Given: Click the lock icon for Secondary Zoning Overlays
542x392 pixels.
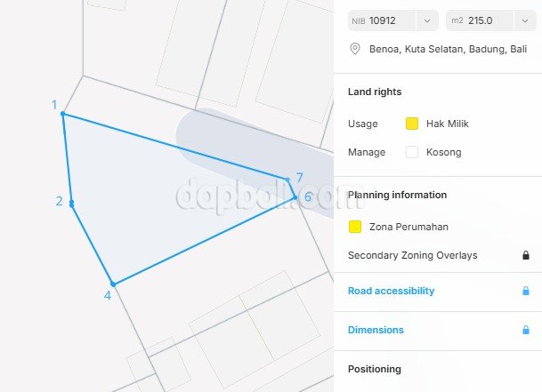Looking at the screenshot, I should 526,255.
